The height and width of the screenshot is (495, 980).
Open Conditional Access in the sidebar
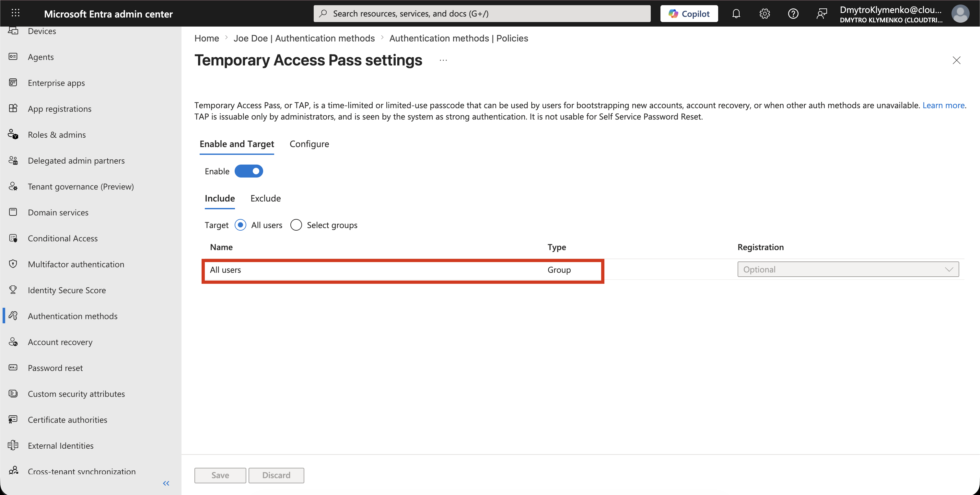63,238
